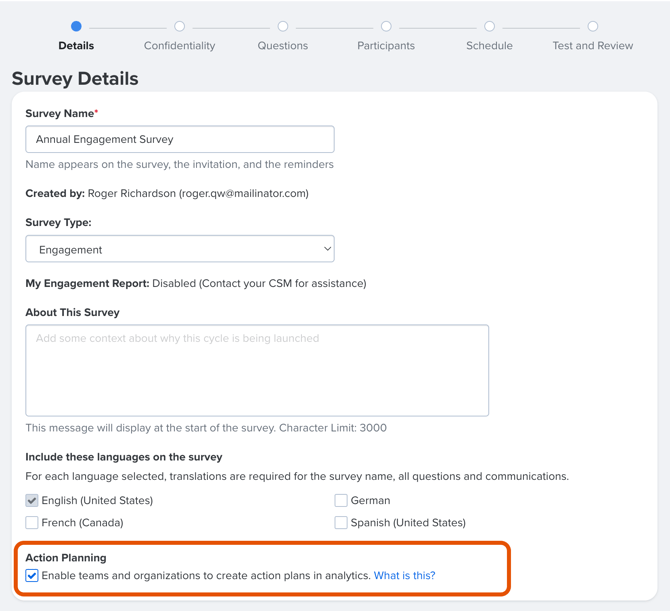Viewport: 670px width, 611px height.
Task: Click the Questions step circle
Action: pyautogui.click(x=283, y=26)
